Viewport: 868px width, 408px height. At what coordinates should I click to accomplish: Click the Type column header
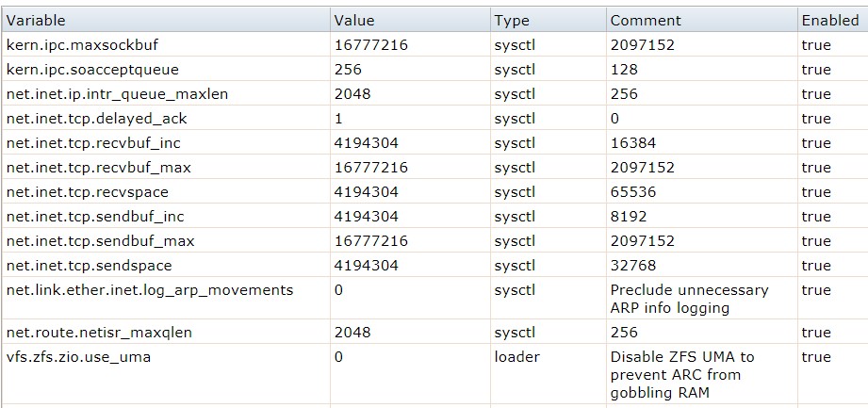[512, 20]
